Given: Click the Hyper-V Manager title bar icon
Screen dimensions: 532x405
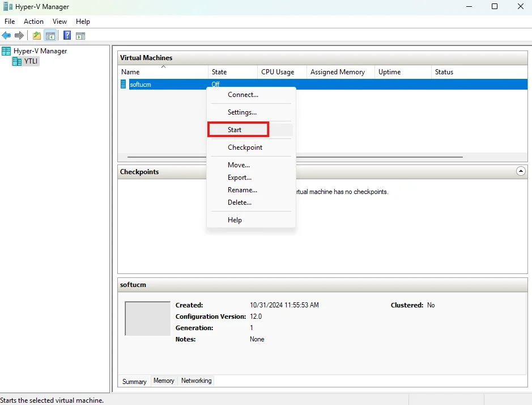Looking at the screenshot, I should coord(8,6).
